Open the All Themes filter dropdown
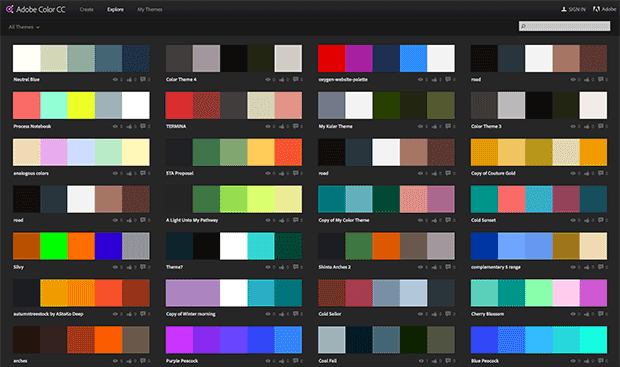The image size is (620, 367). pos(24,27)
